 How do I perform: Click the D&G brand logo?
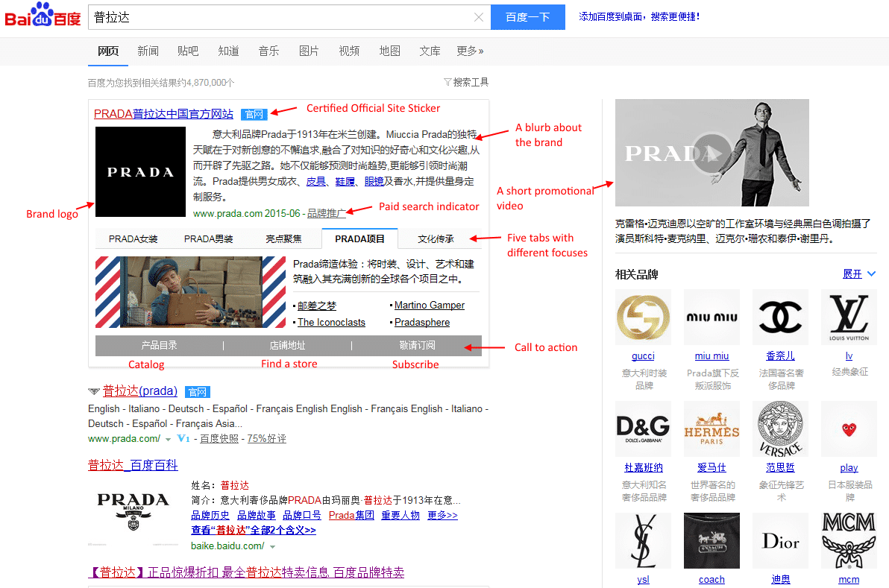[643, 429]
